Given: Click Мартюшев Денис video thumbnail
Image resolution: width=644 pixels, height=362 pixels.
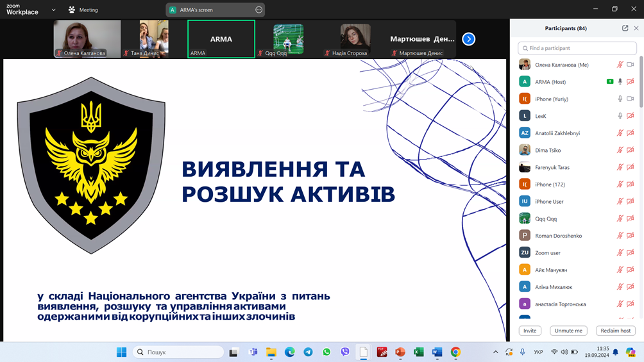Looking at the screenshot, I should coord(422,39).
